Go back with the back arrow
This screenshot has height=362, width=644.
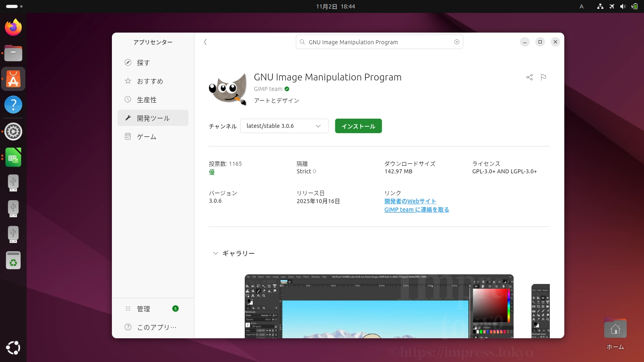click(205, 42)
